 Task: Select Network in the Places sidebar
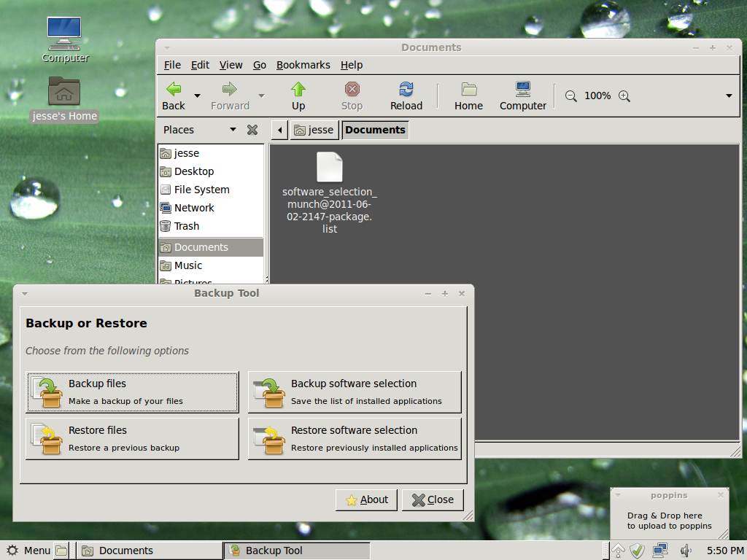(211, 208)
